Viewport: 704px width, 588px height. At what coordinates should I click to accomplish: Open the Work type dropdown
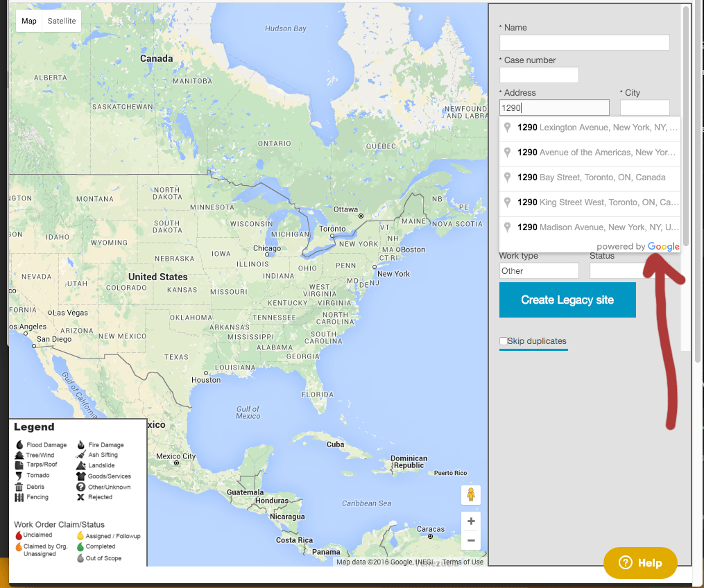[x=539, y=270]
